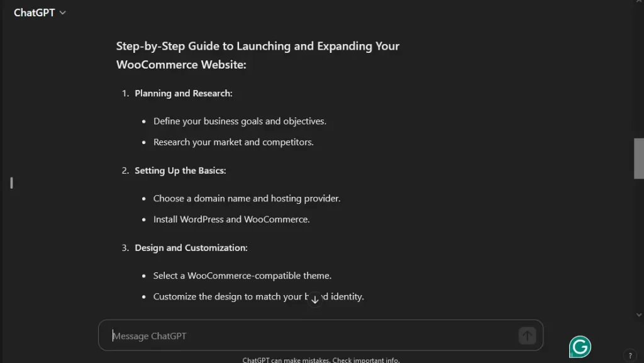Click the 'Setting Up the Basics:' step heading
The width and height of the screenshot is (644, 363).
180,170
